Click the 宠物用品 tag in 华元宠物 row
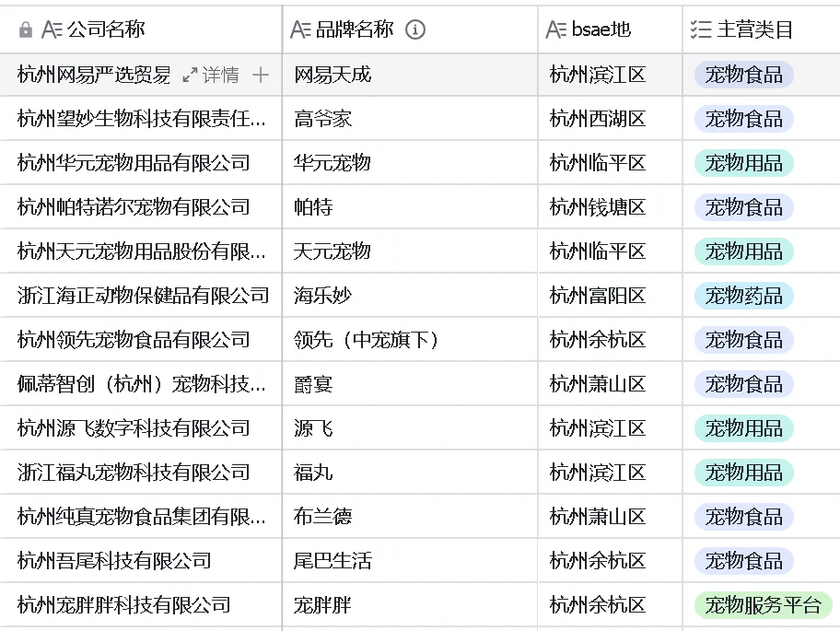The image size is (840, 631). (x=743, y=163)
